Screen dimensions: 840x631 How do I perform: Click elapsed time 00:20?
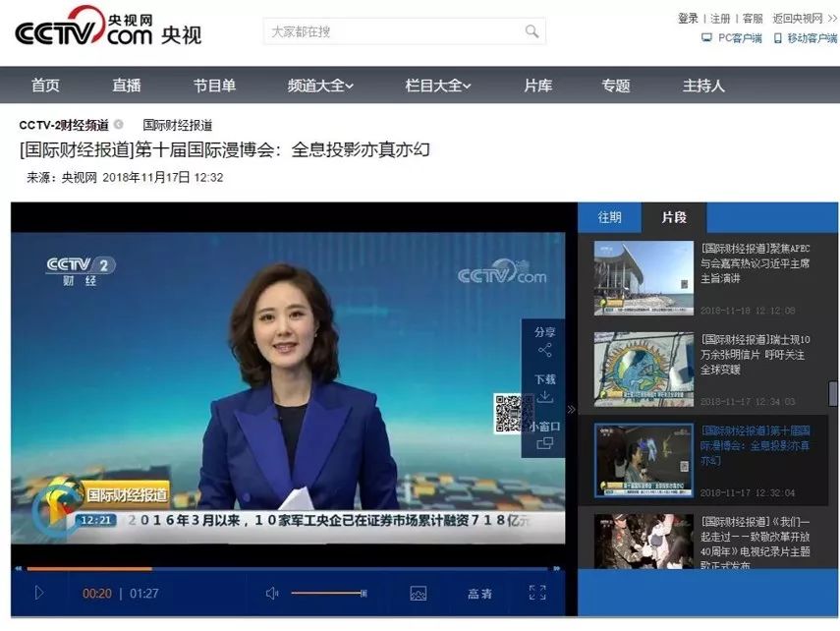click(97, 594)
